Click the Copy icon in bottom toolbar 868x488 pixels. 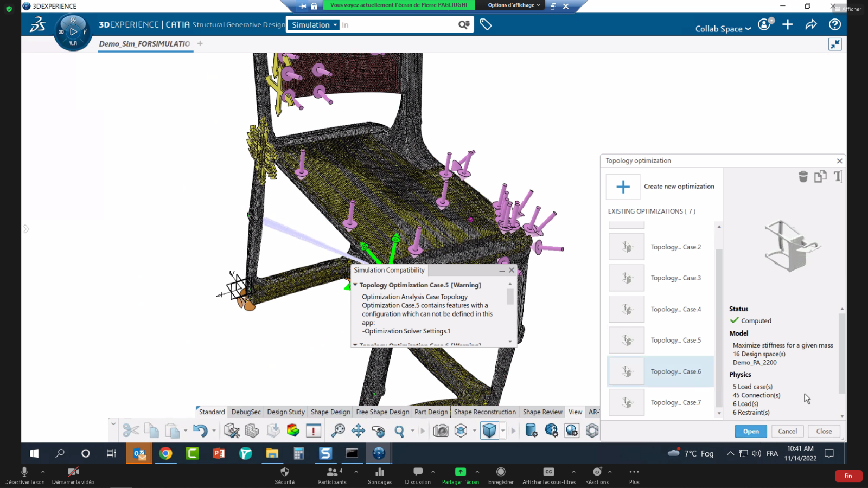[151, 431]
